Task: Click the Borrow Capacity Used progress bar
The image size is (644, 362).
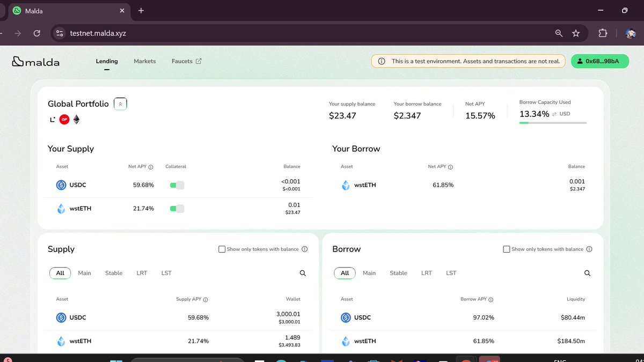Action: pos(553,123)
